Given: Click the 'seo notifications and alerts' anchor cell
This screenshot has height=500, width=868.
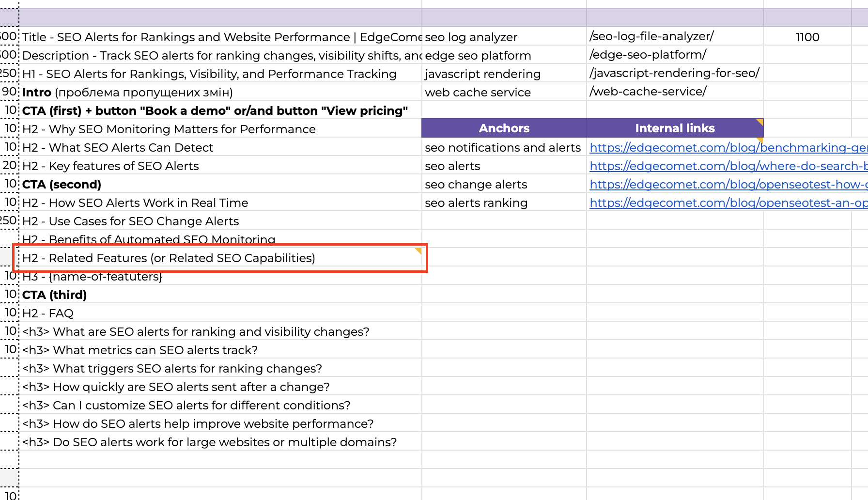Looking at the screenshot, I should [504, 147].
